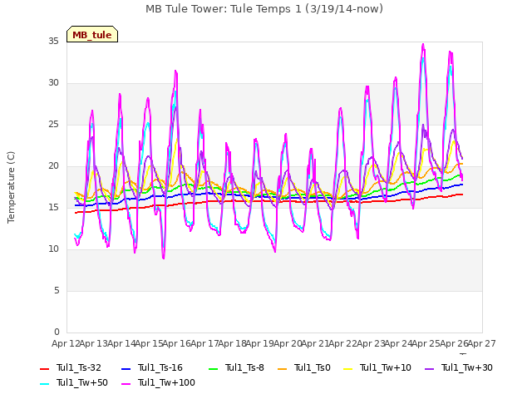The width and height of the screenshot is (532, 399).
Task: Select the Tul1_Tw+30 legend label
Action: [x=467, y=367]
